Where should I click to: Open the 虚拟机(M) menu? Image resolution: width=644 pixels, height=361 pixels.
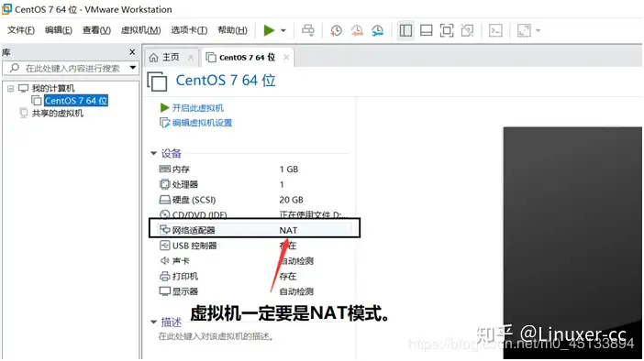[x=141, y=30]
